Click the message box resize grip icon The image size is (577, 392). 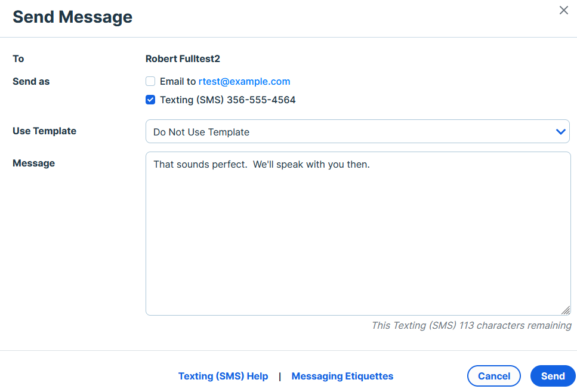[566, 310]
